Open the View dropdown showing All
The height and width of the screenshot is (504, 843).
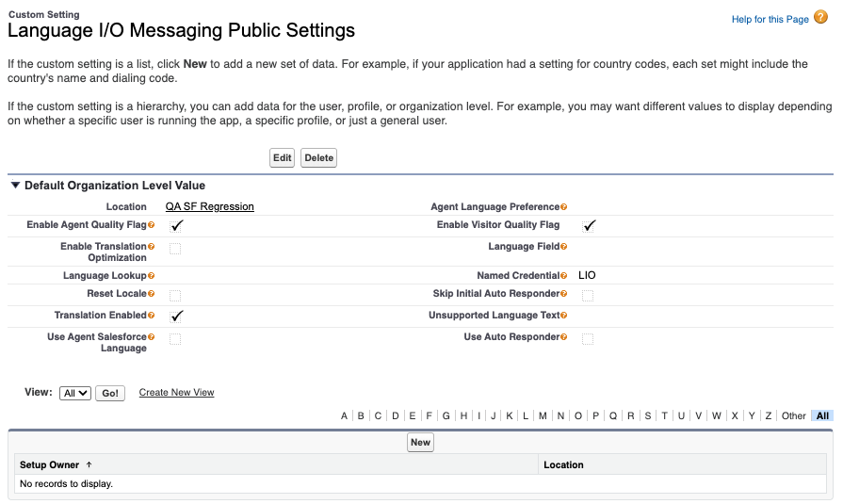coord(75,393)
